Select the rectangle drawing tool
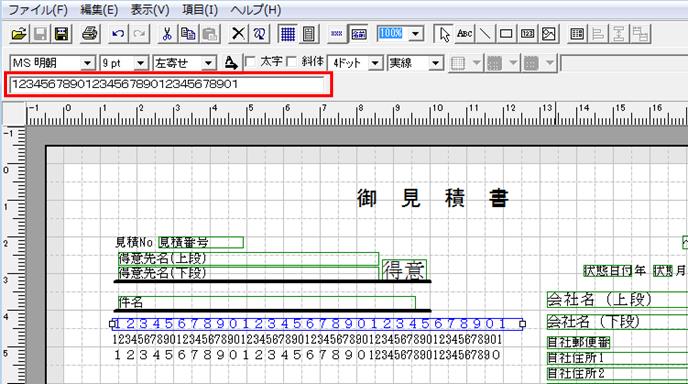This screenshot has height=384, width=688. (x=506, y=34)
